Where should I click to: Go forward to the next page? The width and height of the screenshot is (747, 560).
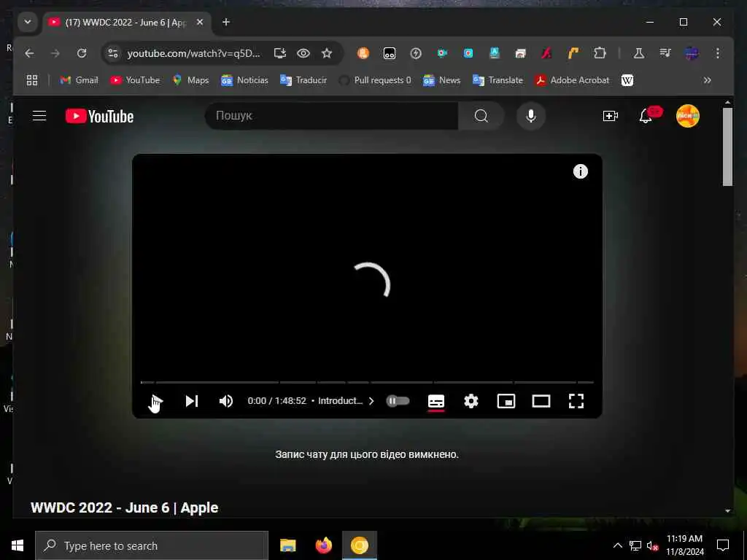click(x=55, y=53)
